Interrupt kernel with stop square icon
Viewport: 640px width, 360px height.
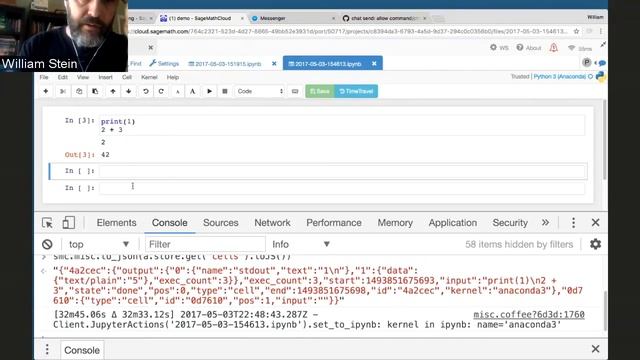(224, 91)
